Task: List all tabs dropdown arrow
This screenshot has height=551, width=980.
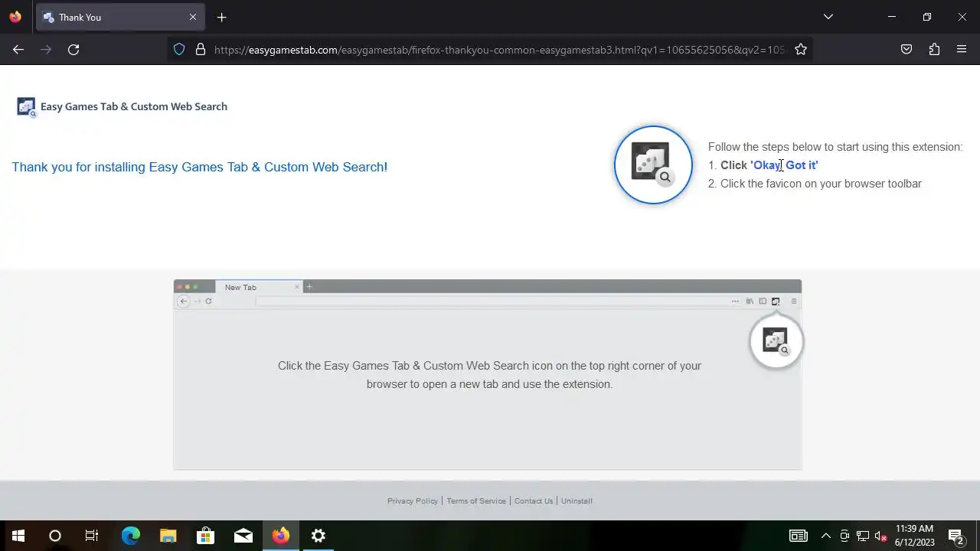Action: point(828,17)
